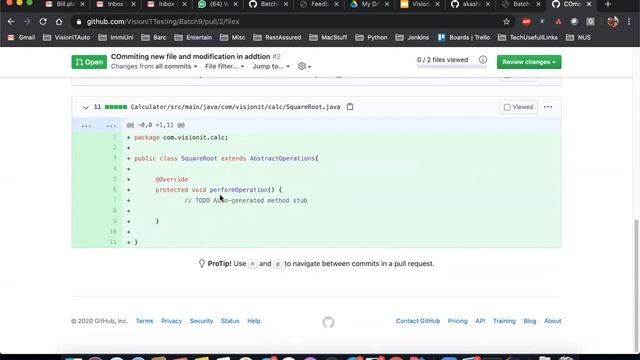640x360 pixels.
Task: Click the files viewed info icon
Action: click(x=483, y=60)
